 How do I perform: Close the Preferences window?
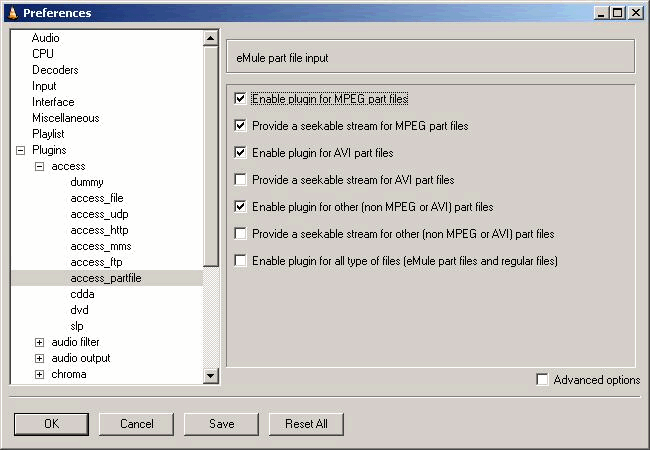(x=635, y=13)
